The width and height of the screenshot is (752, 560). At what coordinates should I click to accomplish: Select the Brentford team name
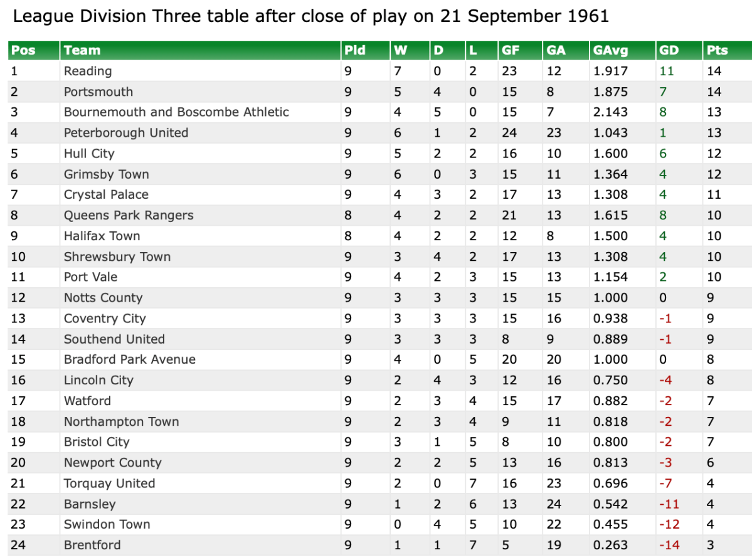tap(92, 545)
